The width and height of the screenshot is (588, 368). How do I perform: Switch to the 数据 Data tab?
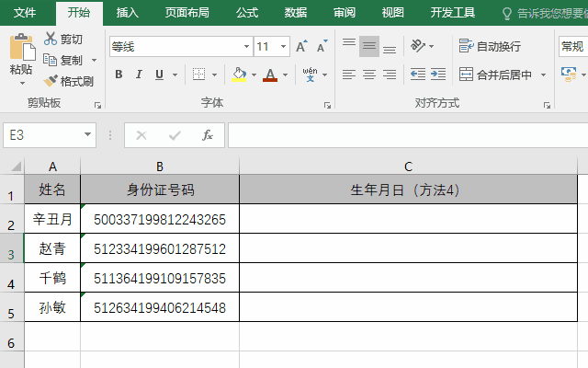pyautogui.click(x=296, y=13)
